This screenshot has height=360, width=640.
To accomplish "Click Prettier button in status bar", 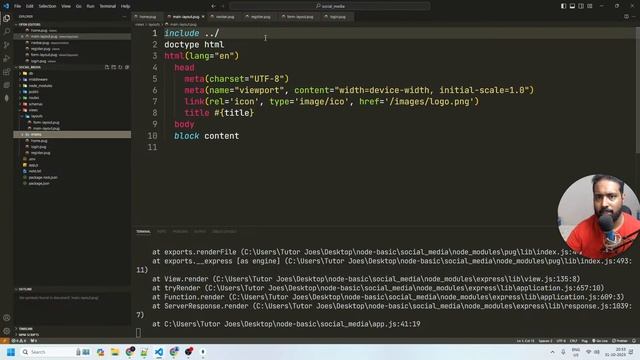I will (x=620, y=340).
